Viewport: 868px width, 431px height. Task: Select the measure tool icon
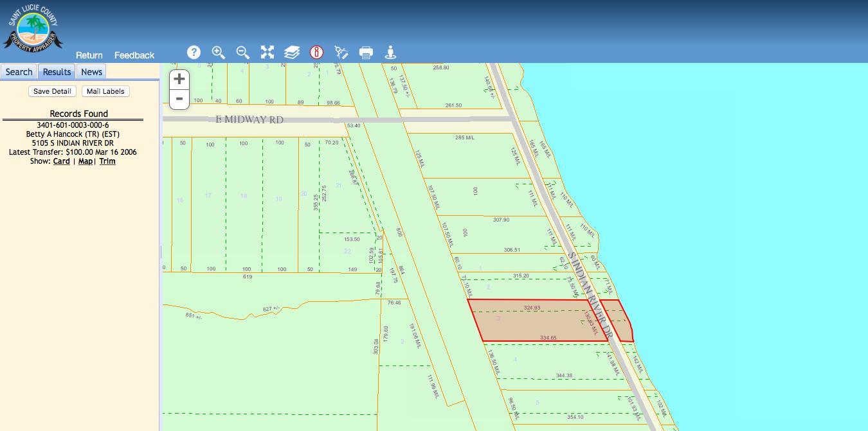click(x=341, y=53)
